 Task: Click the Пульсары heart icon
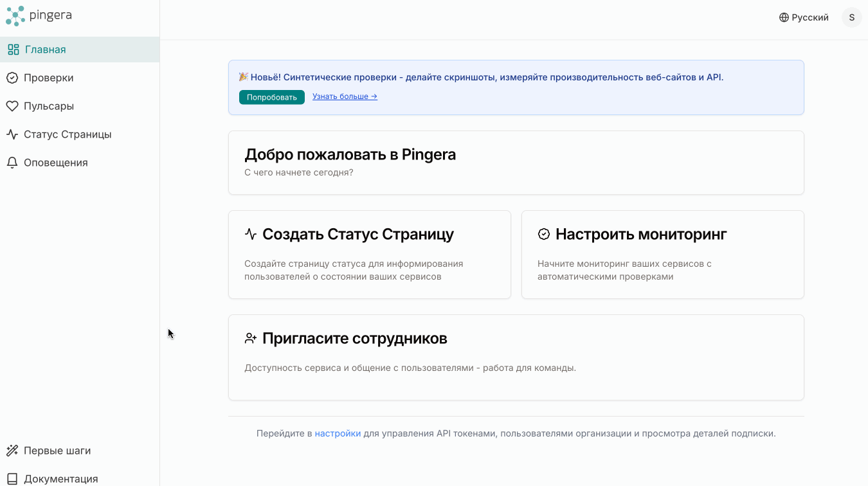click(x=12, y=106)
